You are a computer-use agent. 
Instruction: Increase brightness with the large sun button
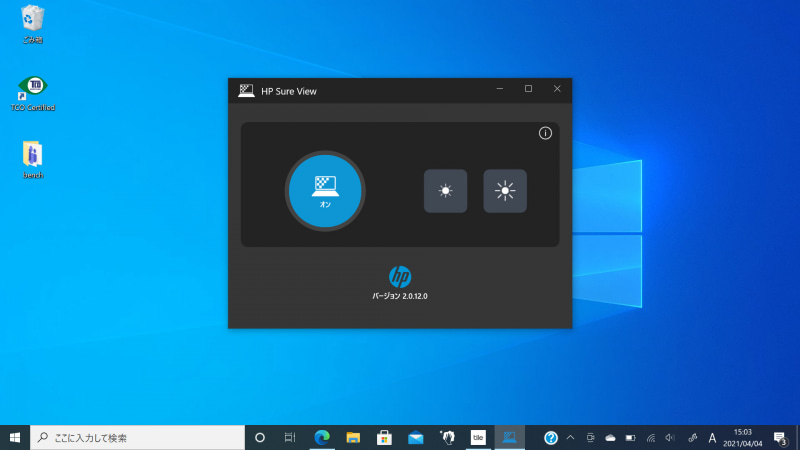(505, 191)
